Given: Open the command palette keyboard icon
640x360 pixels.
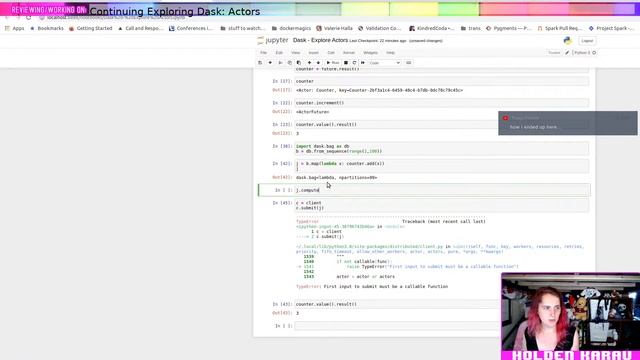Looking at the screenshot, I should (409, 63).
